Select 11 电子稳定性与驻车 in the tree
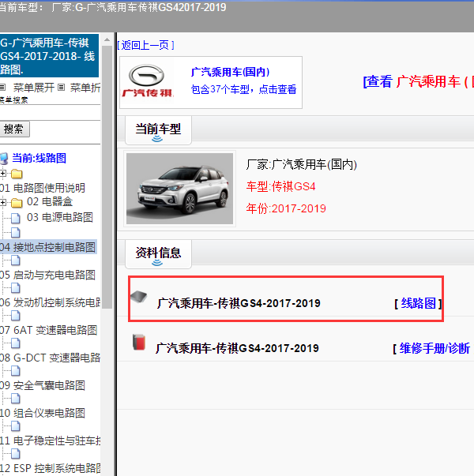Viewport: 474px width, 476px height. point(50,440)
